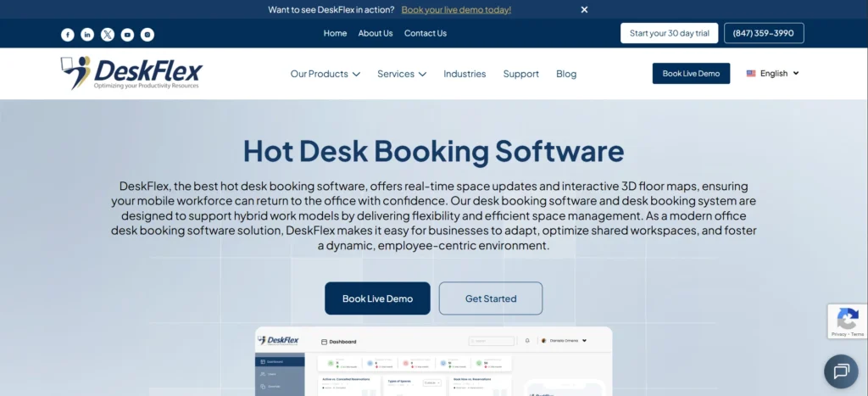Open the Instagram social icon
Screen dimensions: 868x396
[x=147, y=35]
